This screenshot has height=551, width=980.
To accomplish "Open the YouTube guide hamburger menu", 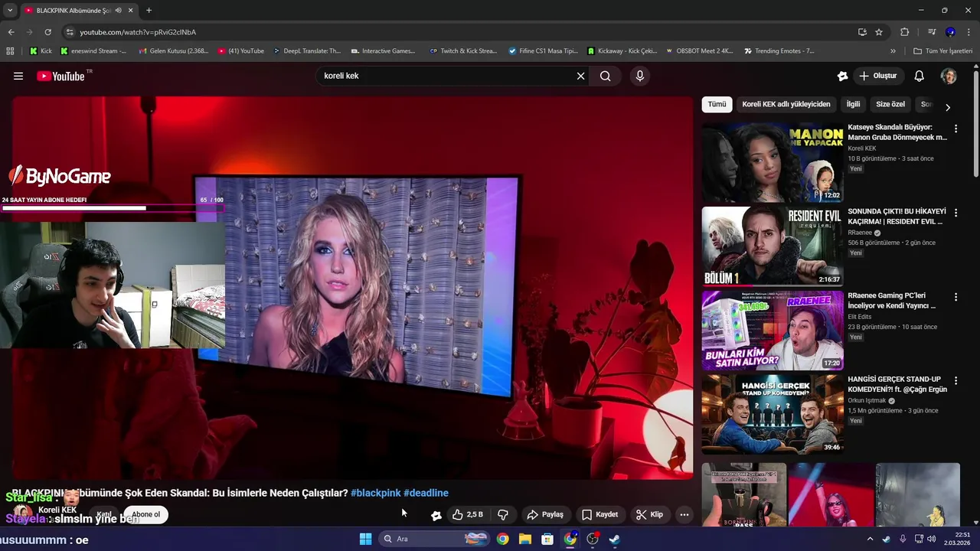I will tap(18, 76).
